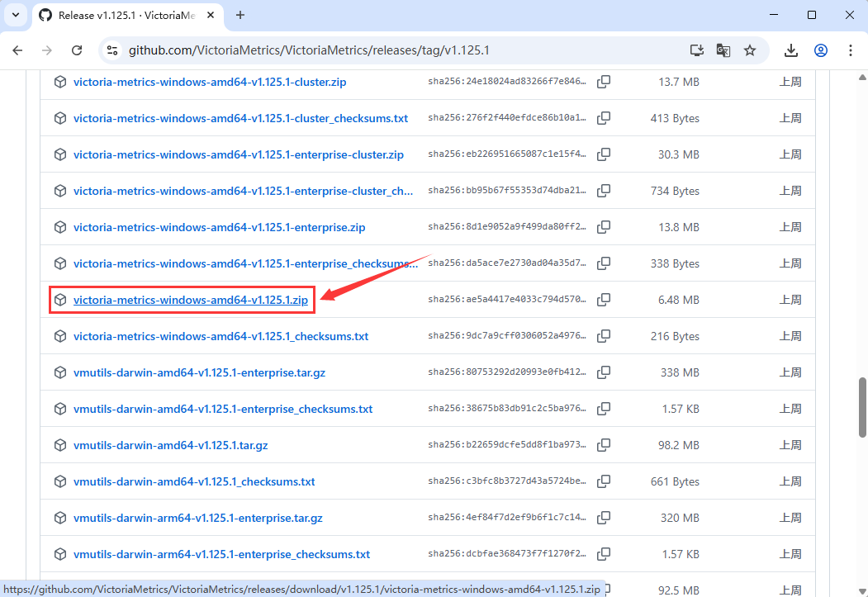Image resolution: width=868 pixels, height=597 pixels.
Task: Copy SHA256 for windows-amd64-v1.125.1-cluster.zip
Action: coord(604,82)
